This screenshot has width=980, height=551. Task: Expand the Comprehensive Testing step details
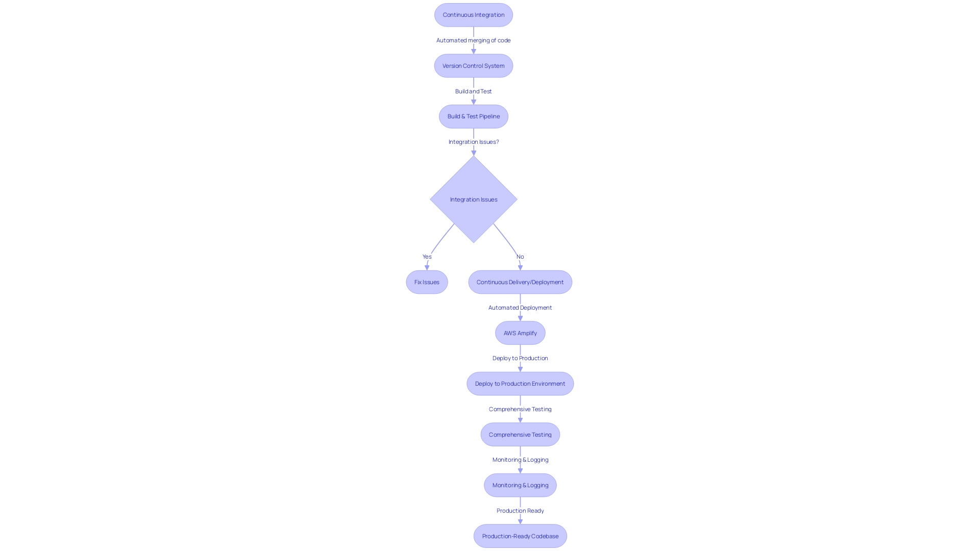tap(520, 434)
